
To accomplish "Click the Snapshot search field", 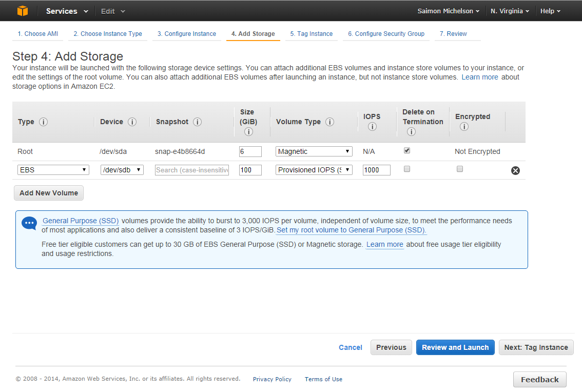I will (192, 170).
